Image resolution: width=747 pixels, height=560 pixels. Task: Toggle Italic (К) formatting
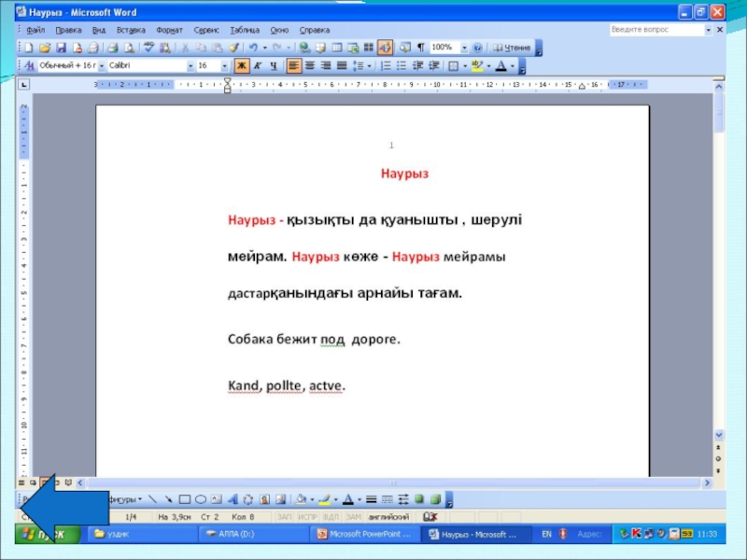(258, 65)
